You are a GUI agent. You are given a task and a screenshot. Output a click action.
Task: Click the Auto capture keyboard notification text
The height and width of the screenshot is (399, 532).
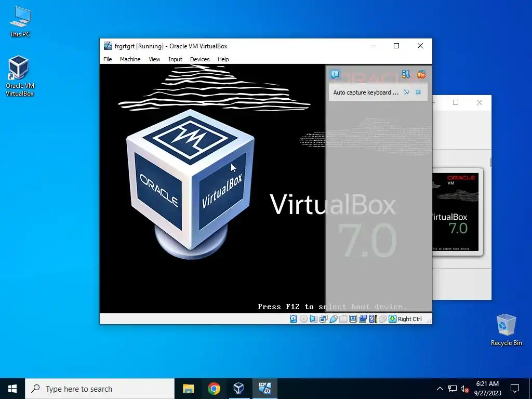pyautogui.click(x=366, y=92)
